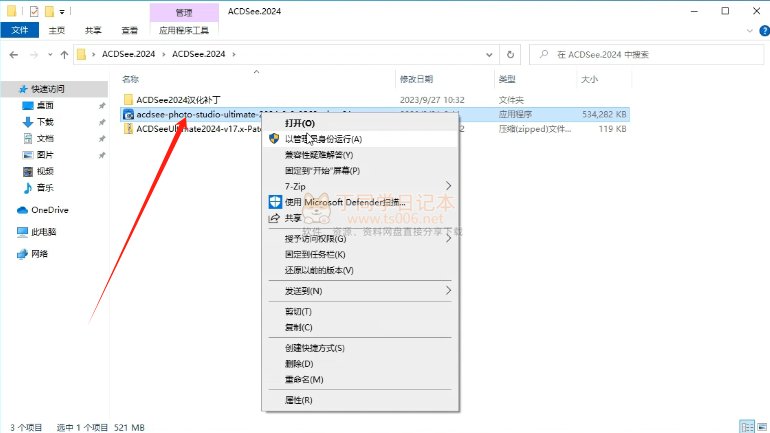Viewport: 770px width, 433px height.
Task: Go forward with the right arrow button
Action: click(x=34, y=54)
